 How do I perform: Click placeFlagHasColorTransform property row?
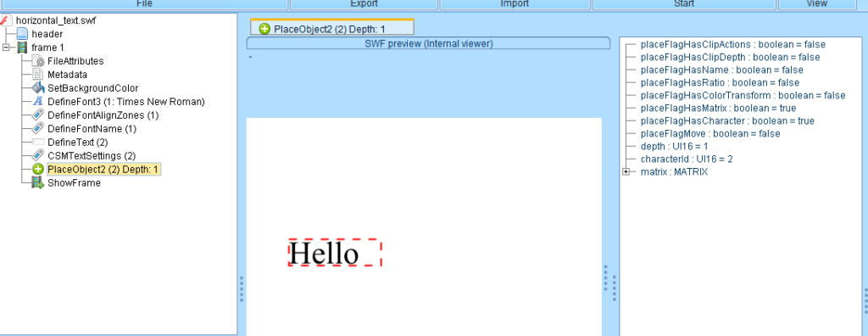point(743,95)
